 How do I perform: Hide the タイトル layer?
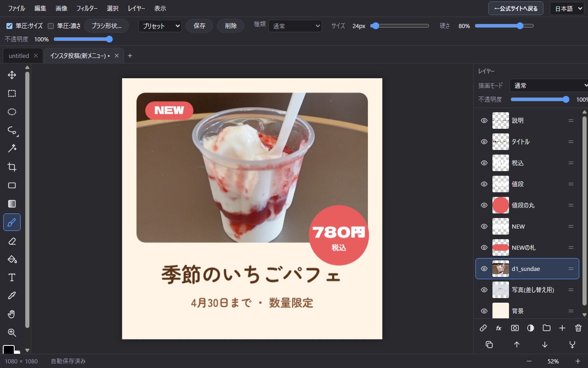484,142
